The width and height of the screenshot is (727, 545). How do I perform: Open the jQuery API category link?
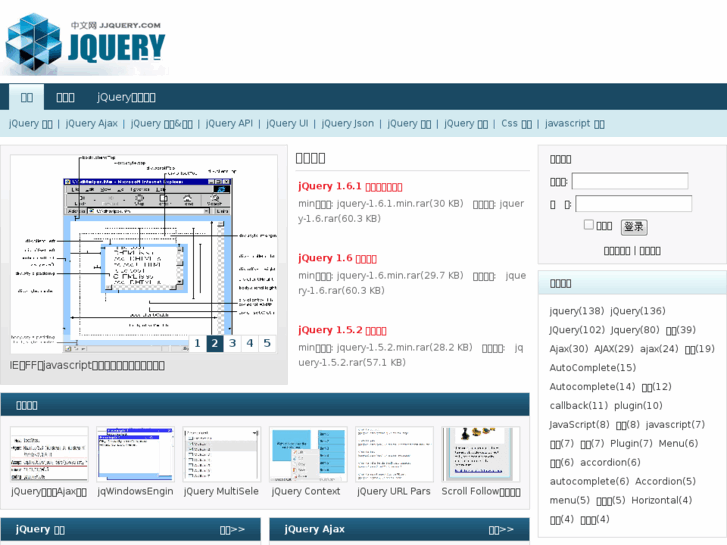[x=229, y=123]
